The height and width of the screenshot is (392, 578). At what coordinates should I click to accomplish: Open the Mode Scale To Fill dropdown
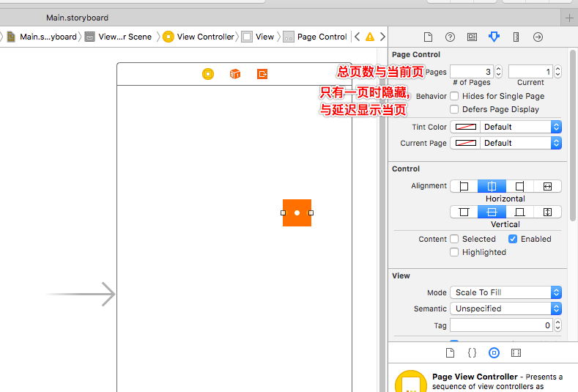click(x=505, y=292)
